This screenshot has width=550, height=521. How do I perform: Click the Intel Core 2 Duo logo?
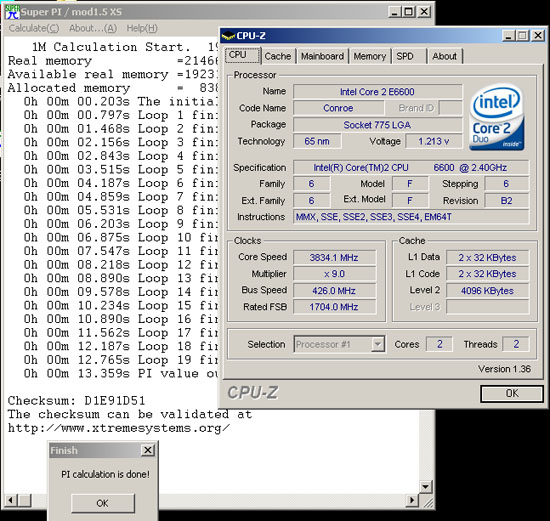pos(496,117)
